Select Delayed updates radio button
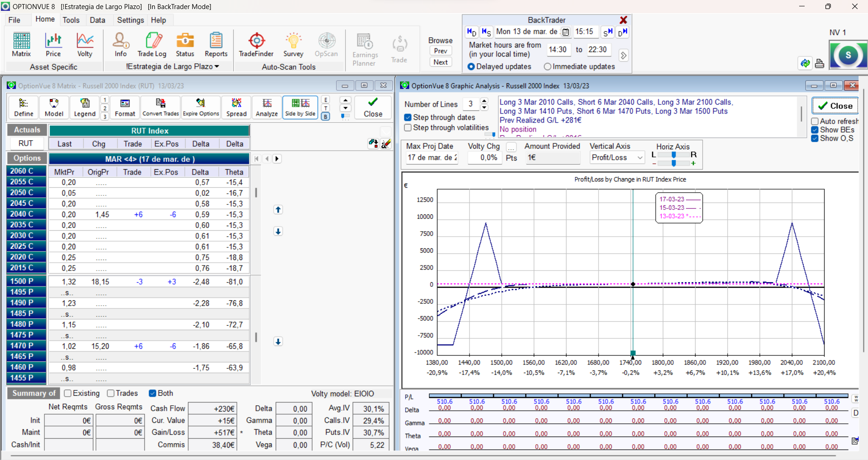This screenshot has height=460, width=868. coord(471,66)
